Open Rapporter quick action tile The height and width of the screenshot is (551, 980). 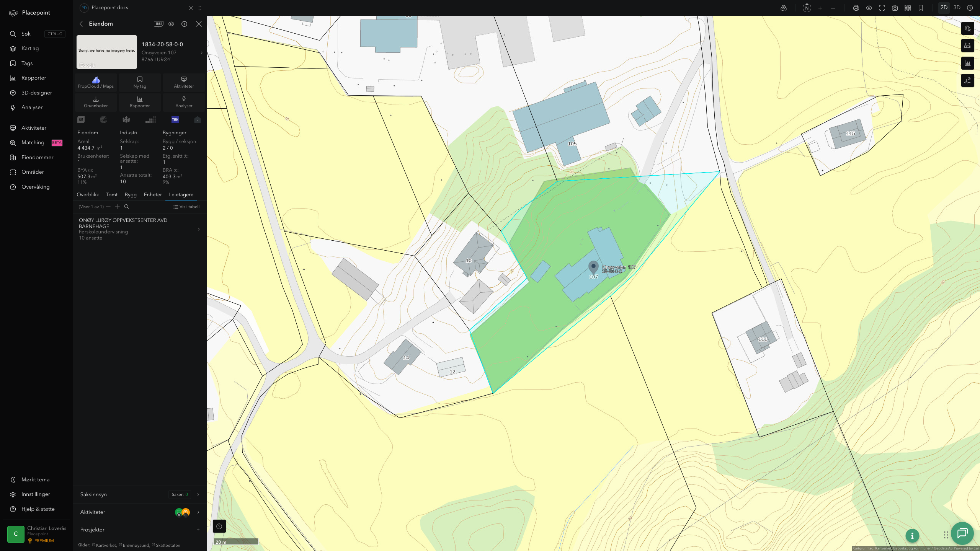[x=140, y=102]
